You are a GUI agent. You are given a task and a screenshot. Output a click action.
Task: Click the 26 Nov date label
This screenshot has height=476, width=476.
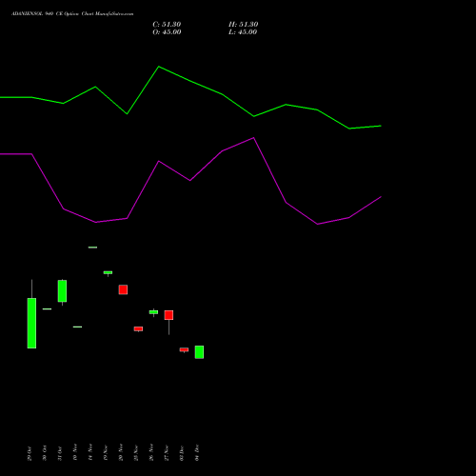click(x=151, y=452)
